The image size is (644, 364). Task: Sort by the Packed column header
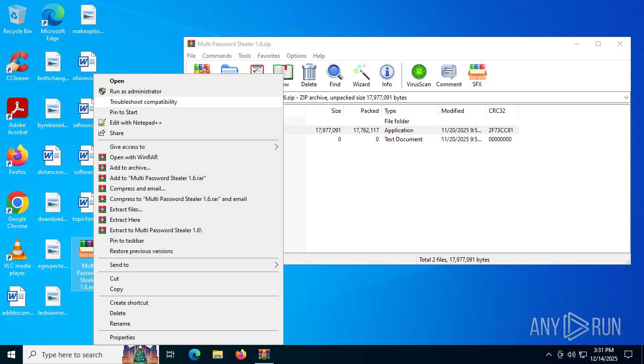pyautogui.click(x=362, y=111)
